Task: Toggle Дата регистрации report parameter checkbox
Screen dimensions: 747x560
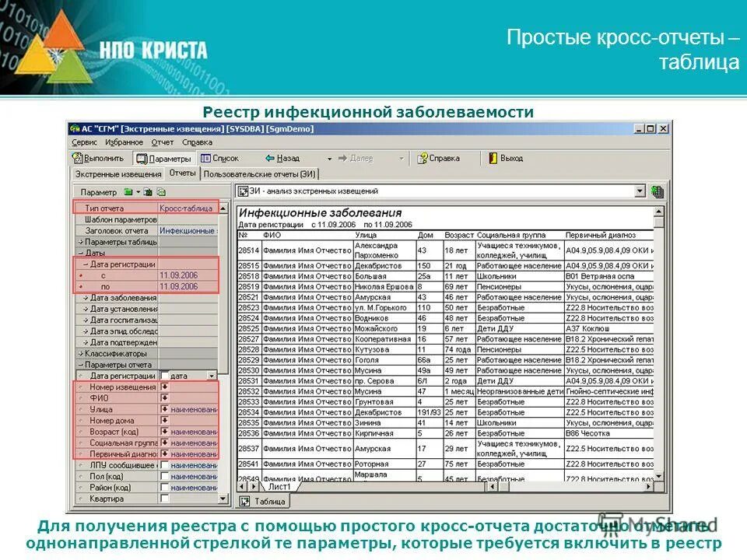Action: click(164, 376)
